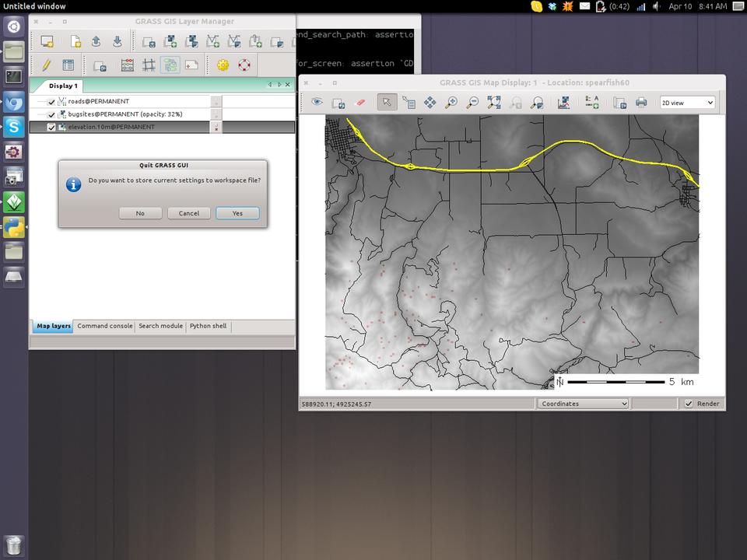Open the Python shell tab

208,326
